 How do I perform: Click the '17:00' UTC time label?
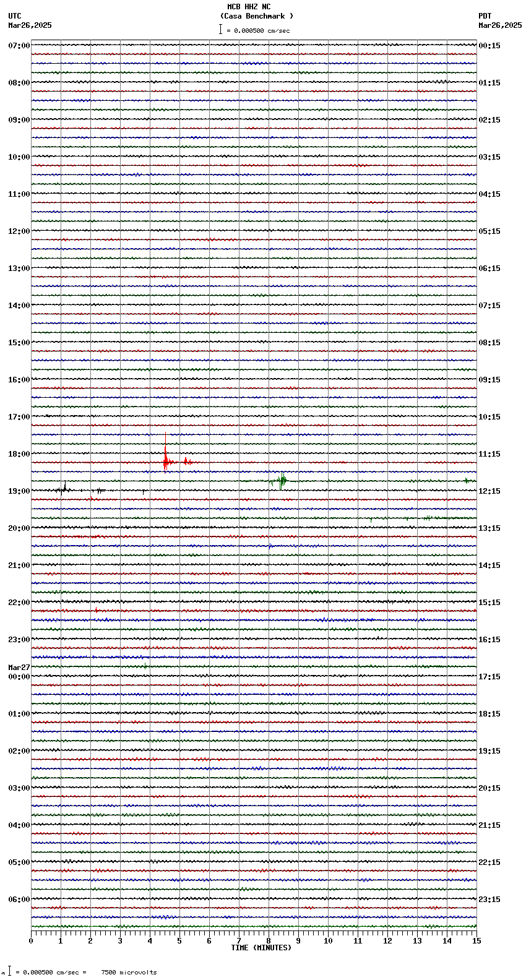tap(19, 417)
